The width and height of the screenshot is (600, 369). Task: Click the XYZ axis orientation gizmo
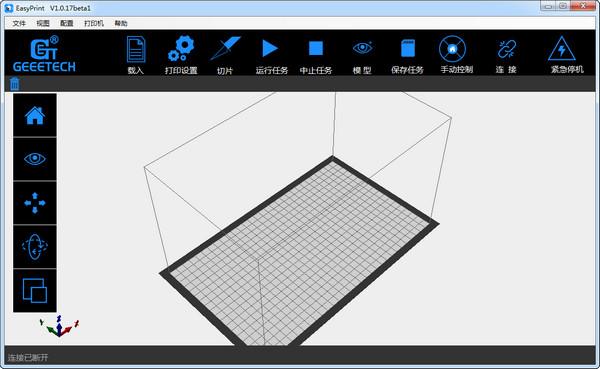[x=59, y=326]
